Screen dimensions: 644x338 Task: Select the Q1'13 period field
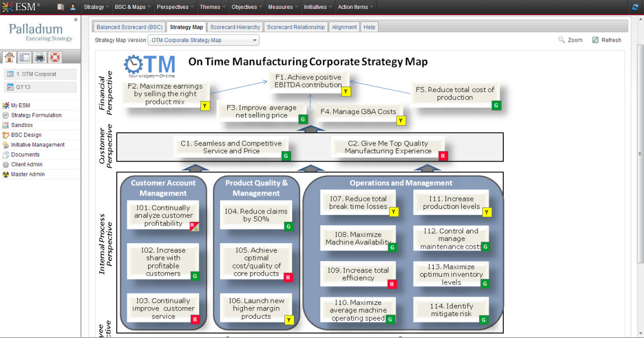[x=40, y=87]
